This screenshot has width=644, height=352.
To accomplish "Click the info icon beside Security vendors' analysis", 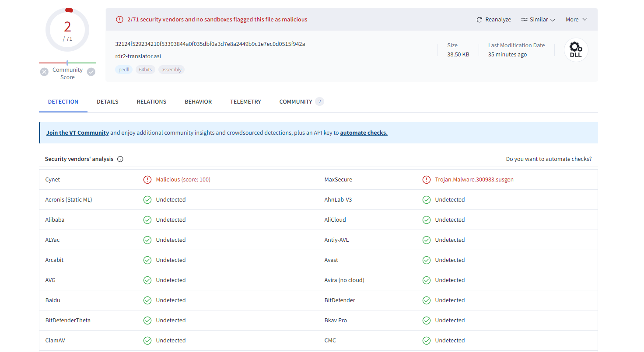I will [x=120, y=159].
